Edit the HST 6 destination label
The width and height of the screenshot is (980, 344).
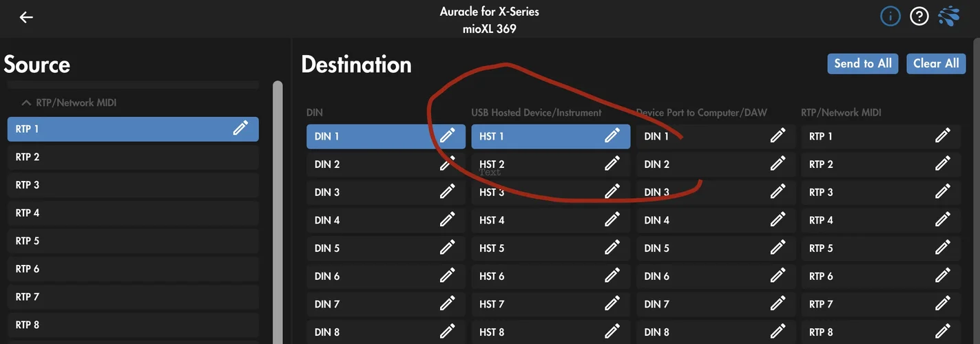click(612, 276)
